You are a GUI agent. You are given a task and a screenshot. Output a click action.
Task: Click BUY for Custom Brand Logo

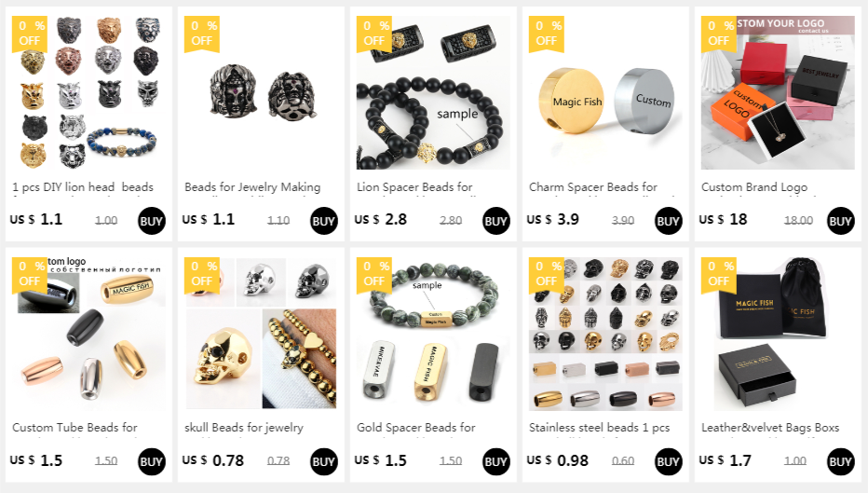[840, 221]
